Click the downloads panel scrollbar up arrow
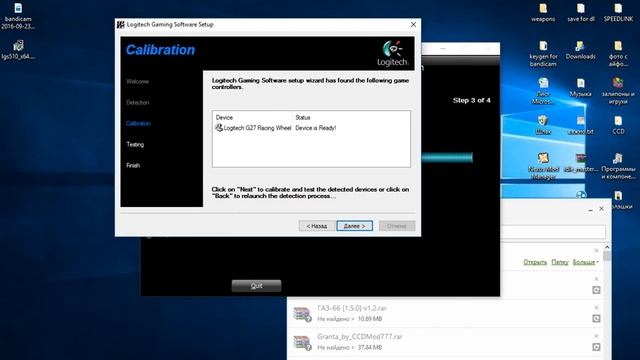 [607, 247]
